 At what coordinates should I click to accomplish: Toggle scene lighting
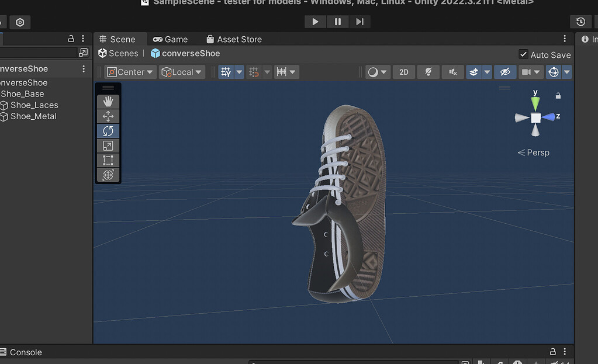428,71
